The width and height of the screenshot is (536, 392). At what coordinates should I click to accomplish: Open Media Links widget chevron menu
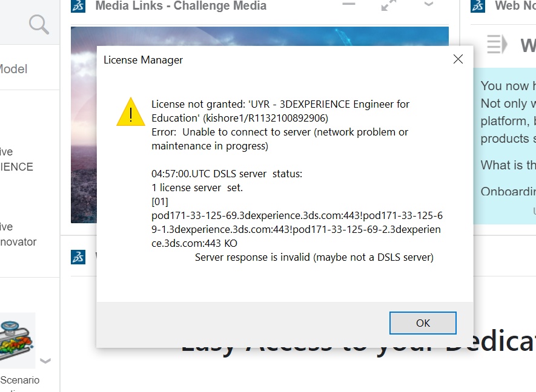click(x=429, y=5)
